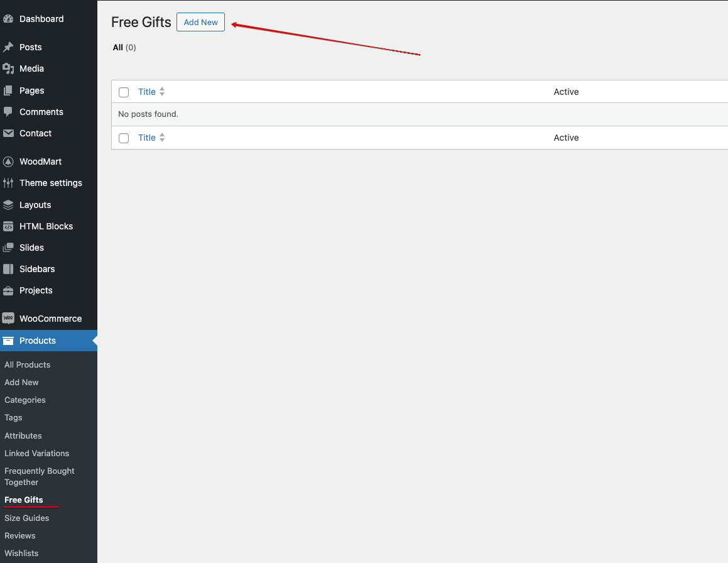
Task: Click the HTML Blocks code icon
Action: pos(8,226)
